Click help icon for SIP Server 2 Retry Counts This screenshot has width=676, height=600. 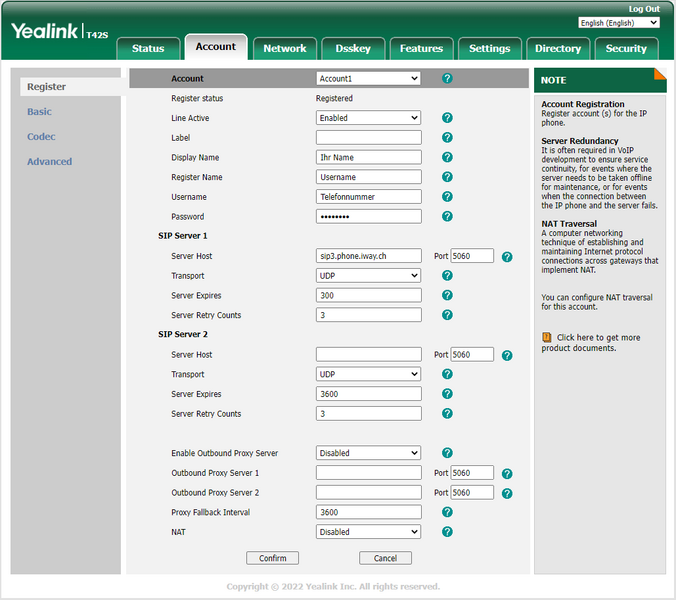[447, 414]
